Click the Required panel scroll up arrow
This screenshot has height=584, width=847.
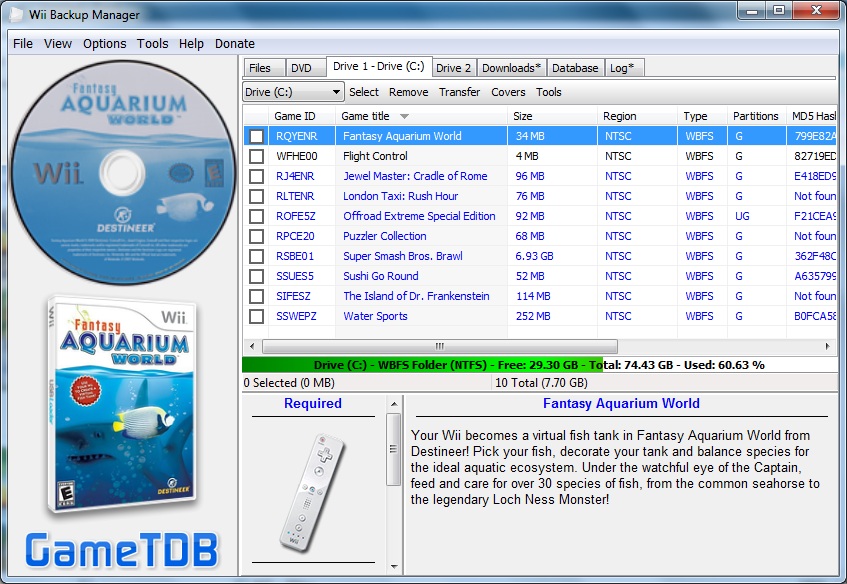tap(394, 404)
